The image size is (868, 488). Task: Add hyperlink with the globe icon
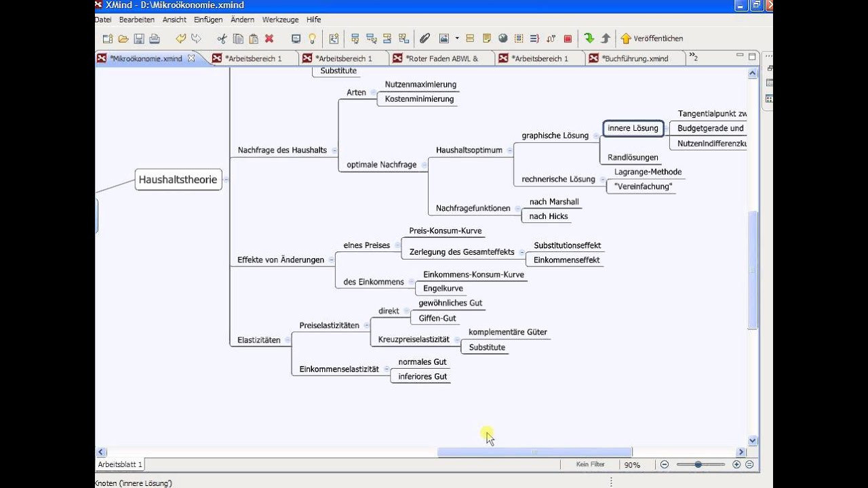[503, 39]
